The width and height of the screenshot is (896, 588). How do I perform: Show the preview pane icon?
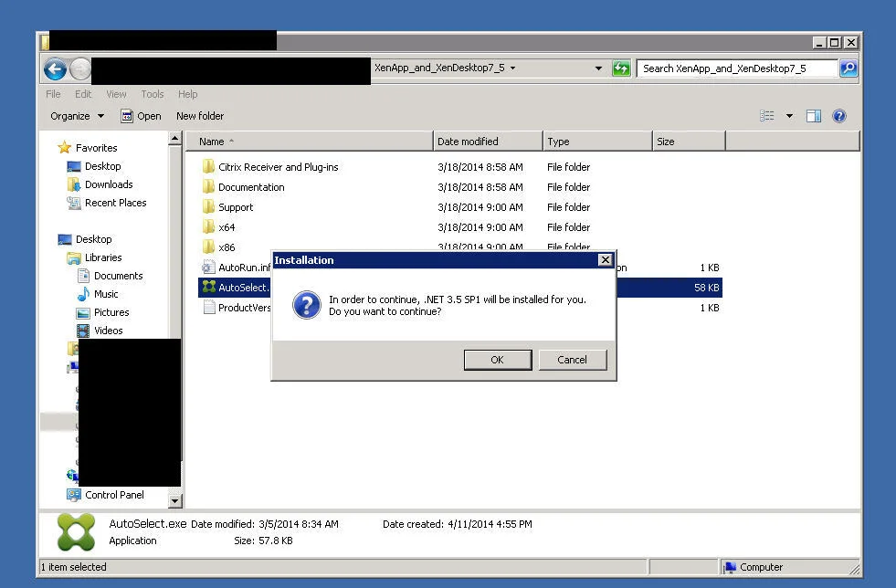(813, 116)
